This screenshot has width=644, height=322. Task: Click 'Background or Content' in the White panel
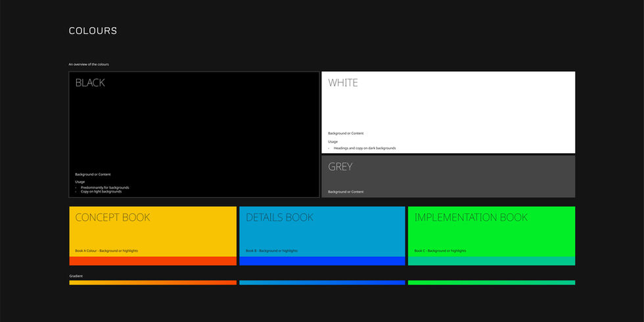pyautogui.click(x=346, y=133)
